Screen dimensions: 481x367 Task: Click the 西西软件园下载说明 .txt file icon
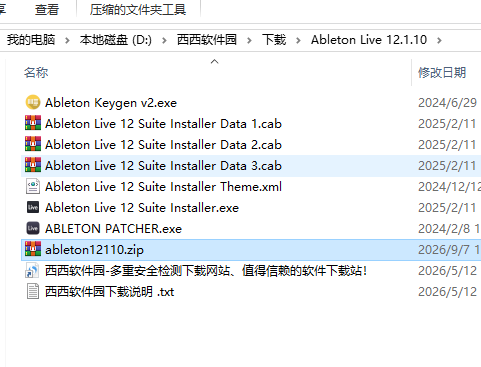33,291
